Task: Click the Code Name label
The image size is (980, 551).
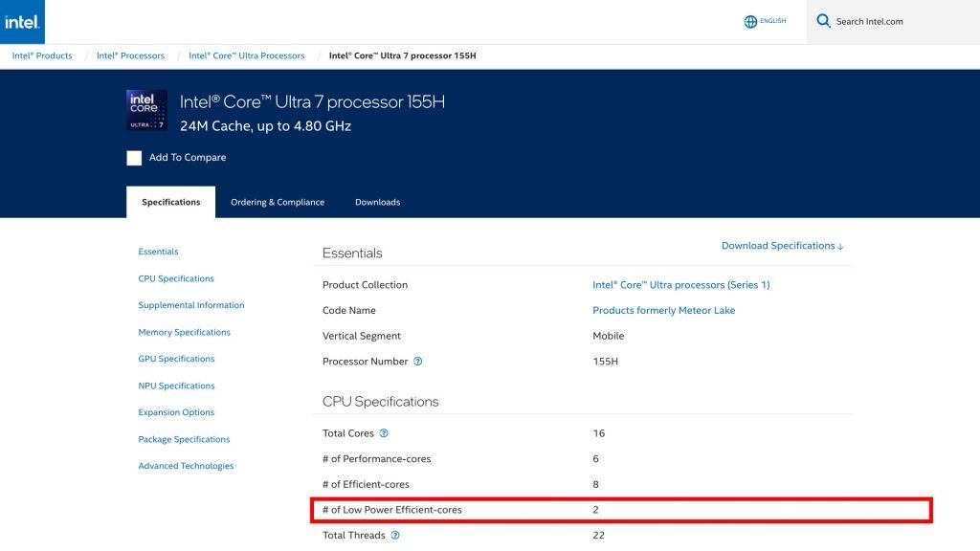Action: tap(348, 311)
